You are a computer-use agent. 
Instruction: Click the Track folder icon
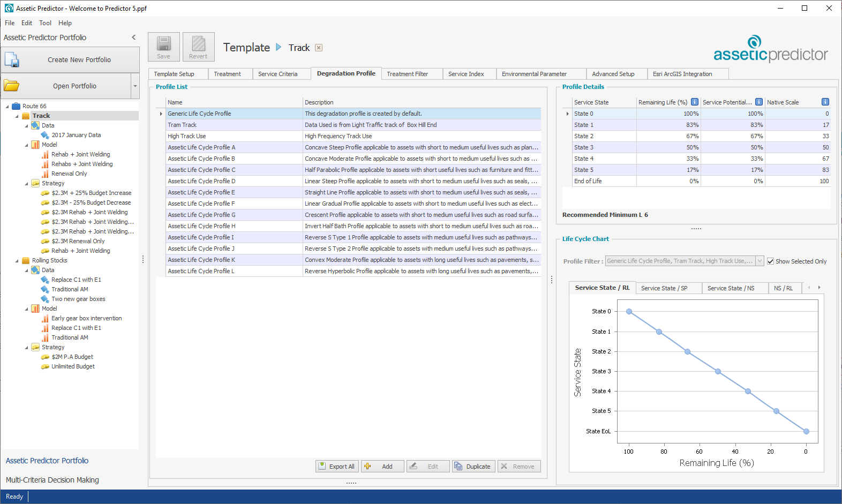[26, 116]
